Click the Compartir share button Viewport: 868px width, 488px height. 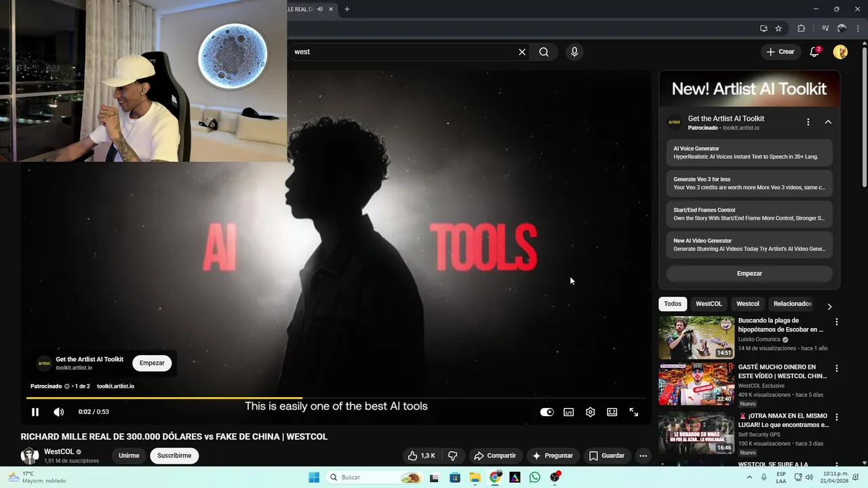pos(495,455)
